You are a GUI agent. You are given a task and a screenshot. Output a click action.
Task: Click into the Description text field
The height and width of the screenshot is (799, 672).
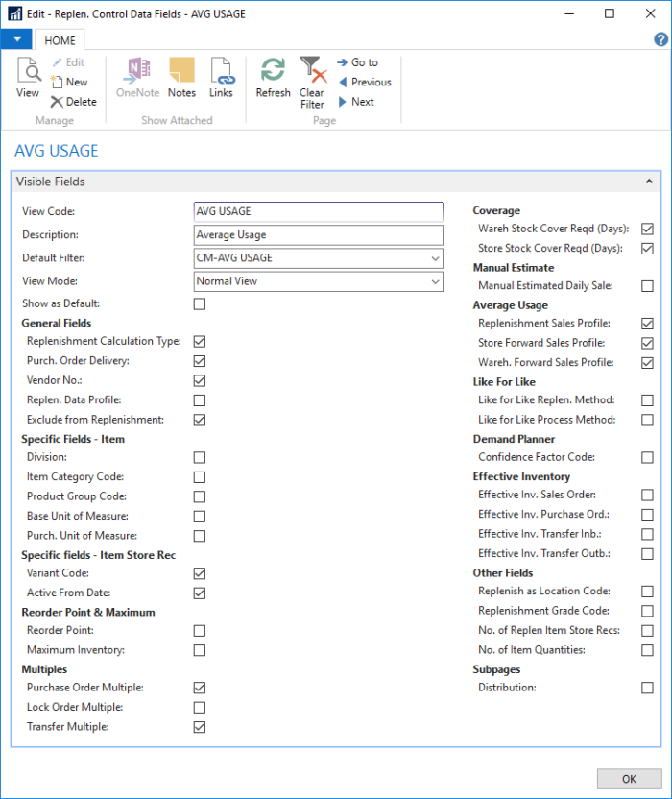[x=318, y=235]
